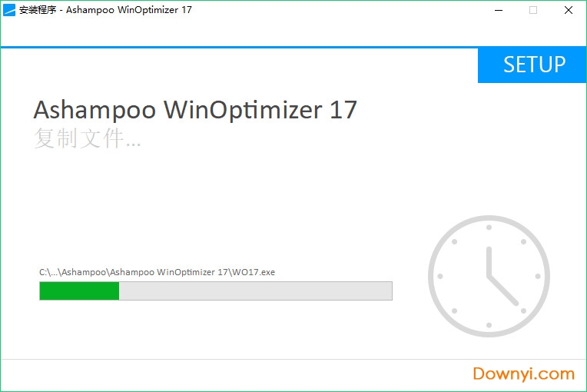
Task: Click the clock's twelve o'clock dot
Action: [x=489, y=228]
